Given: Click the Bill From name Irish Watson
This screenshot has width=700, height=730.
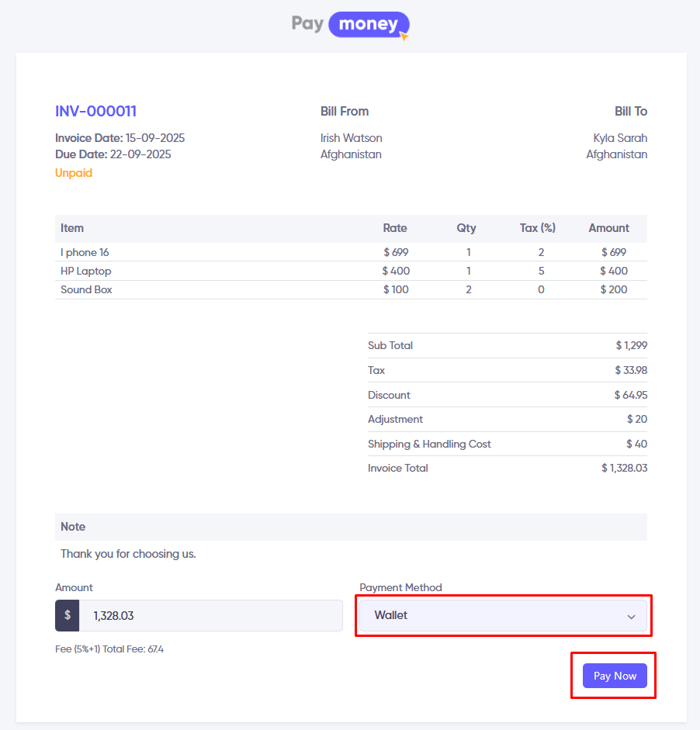Looking at the screenshot, I should pyautogui.click(x=351, y=138).
